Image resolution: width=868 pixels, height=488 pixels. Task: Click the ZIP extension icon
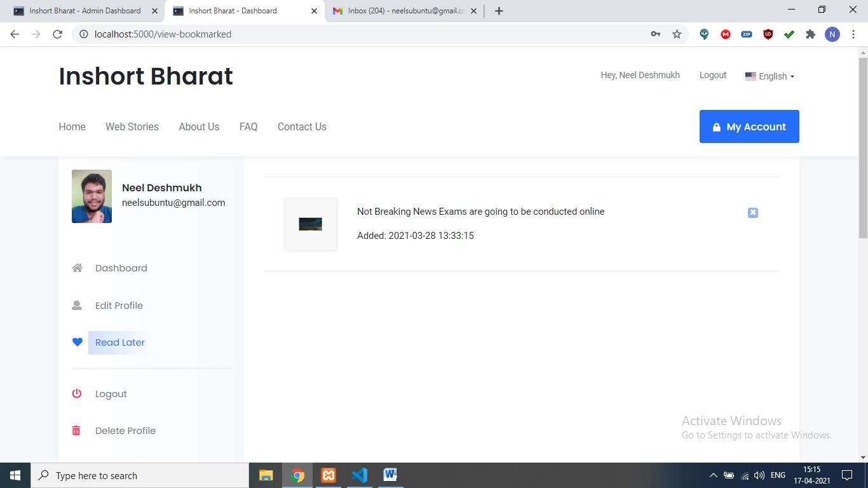tap(747, 34)
